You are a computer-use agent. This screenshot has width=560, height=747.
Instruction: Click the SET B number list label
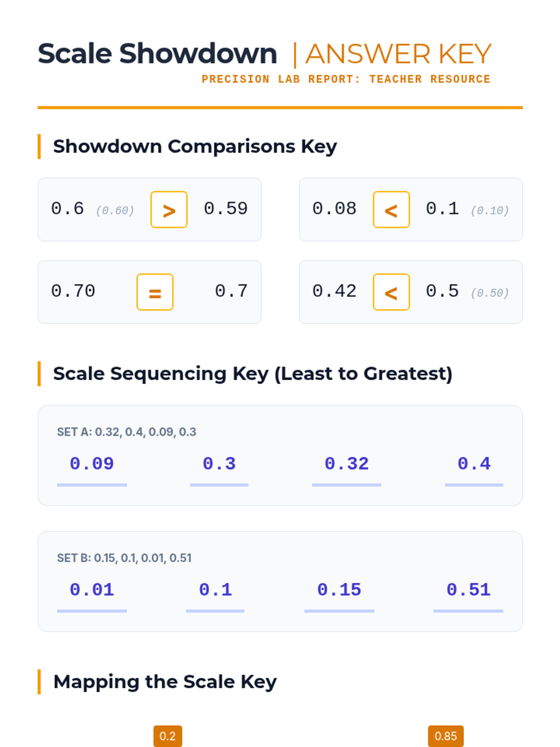[x=124, y=558]
